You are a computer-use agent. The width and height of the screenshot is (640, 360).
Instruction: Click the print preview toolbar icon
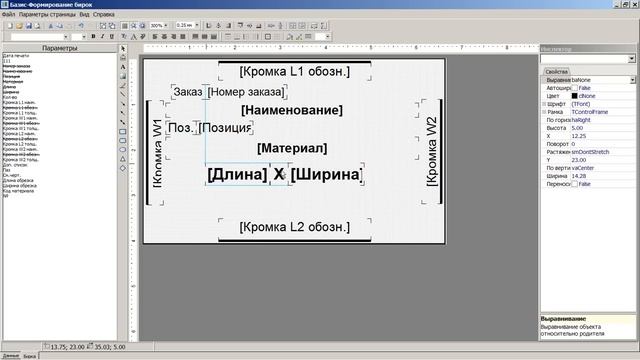38,26
